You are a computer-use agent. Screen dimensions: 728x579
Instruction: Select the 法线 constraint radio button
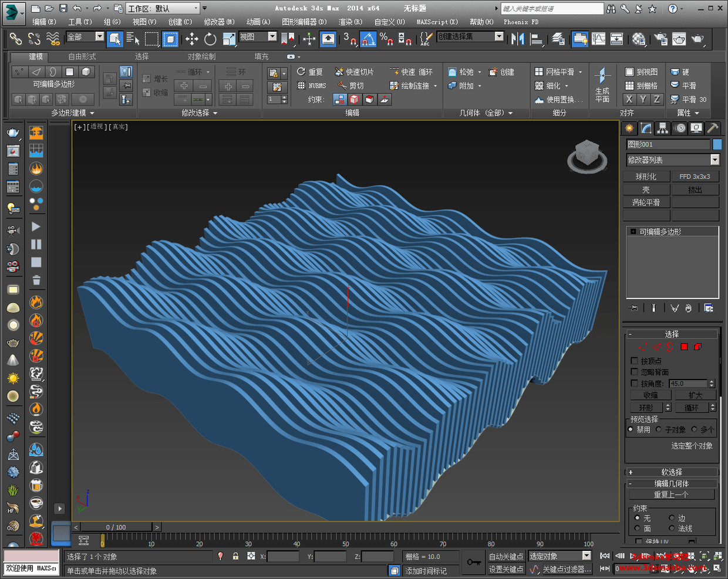(672, 528)
